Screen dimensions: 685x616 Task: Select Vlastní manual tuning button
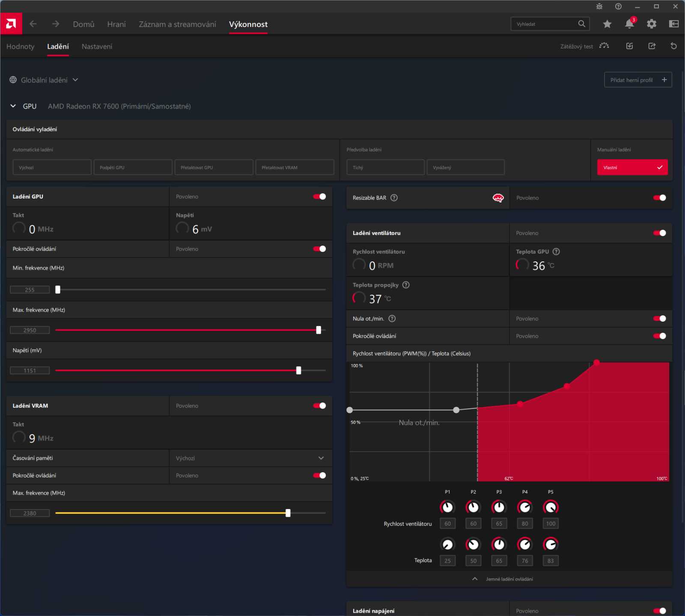point(632,167)
